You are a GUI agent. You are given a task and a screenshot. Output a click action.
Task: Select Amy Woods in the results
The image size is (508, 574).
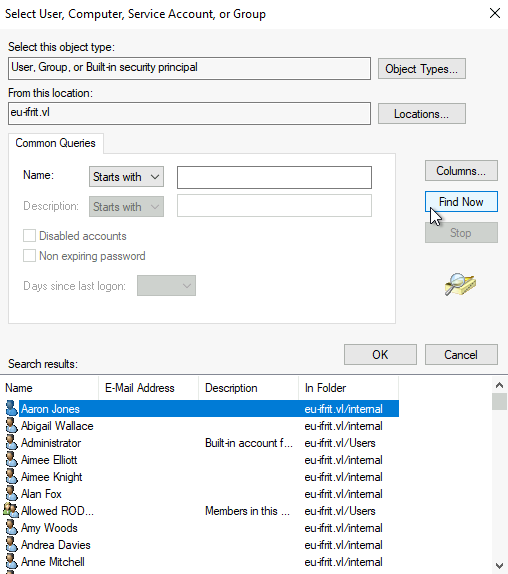pyautogui.click(x=49, y=528)
